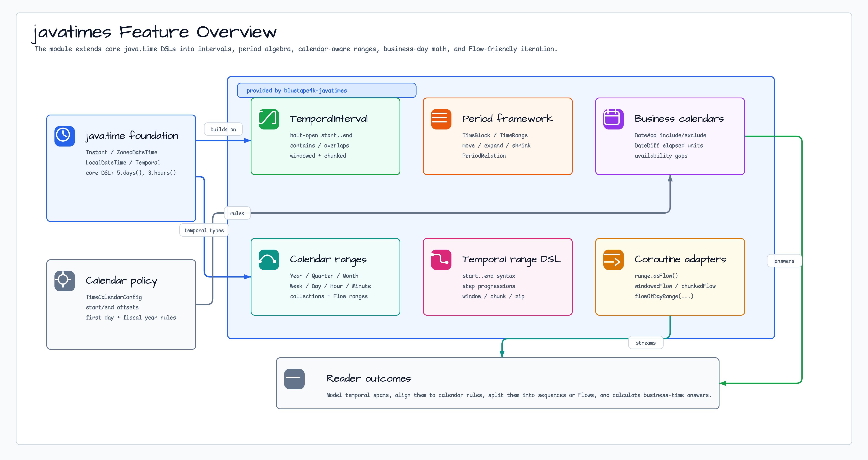Viewport: 868px width, 460px height.
Task: Click the 'windowed + chunked' line
Action: coord(318,155)
